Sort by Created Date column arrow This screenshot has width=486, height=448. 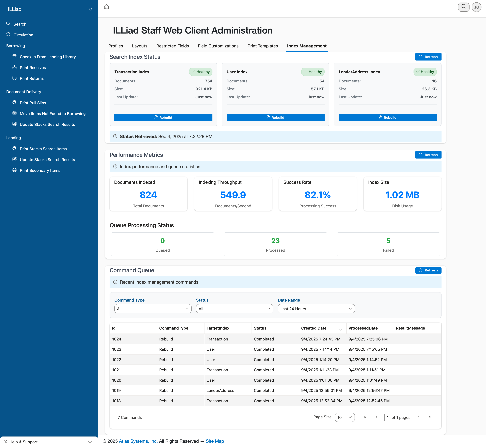pyautogui.click(x=340, y=328)
